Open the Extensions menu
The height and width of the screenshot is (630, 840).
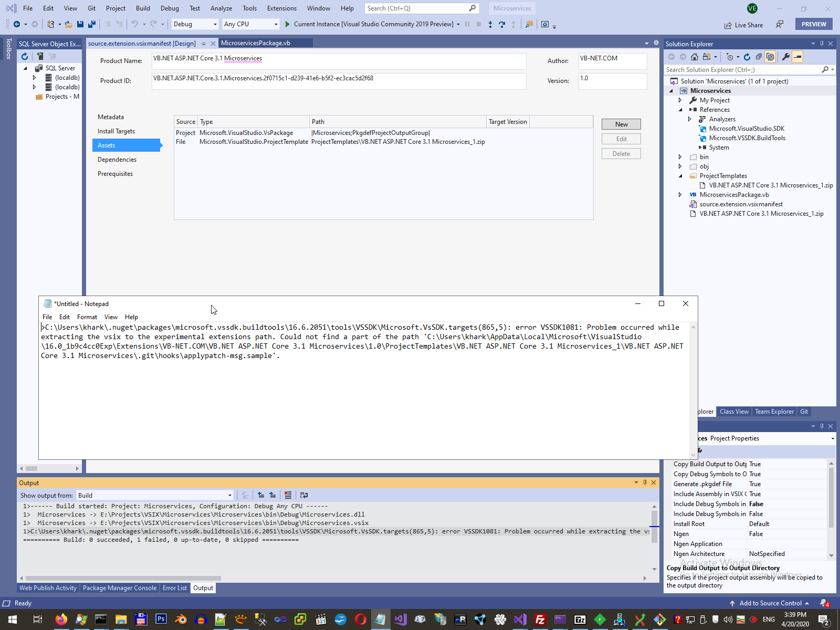pyautogui.click(x=282, y=8)
